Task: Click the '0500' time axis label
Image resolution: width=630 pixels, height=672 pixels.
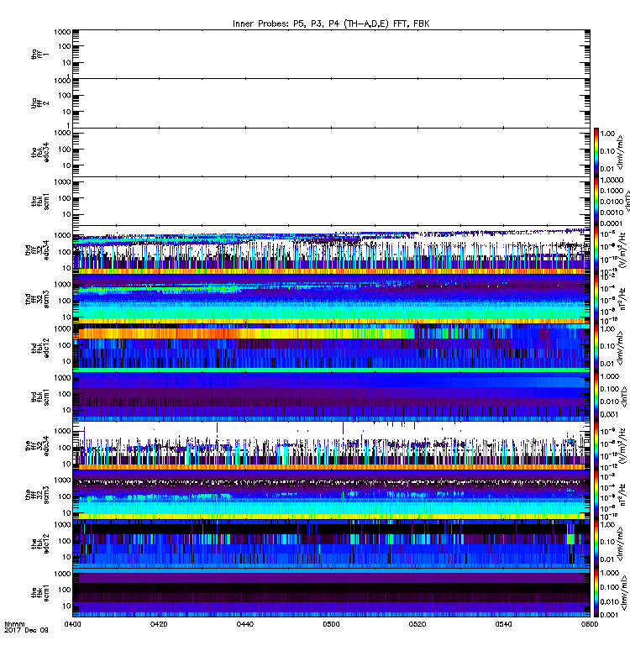Action: 331,624
